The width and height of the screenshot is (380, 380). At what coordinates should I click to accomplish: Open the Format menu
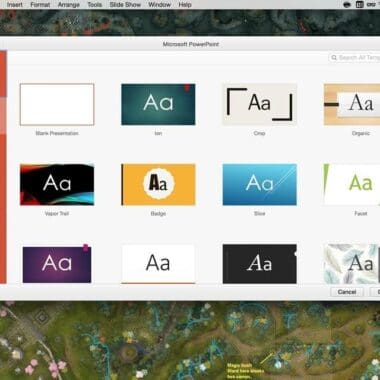pos(40,5)
